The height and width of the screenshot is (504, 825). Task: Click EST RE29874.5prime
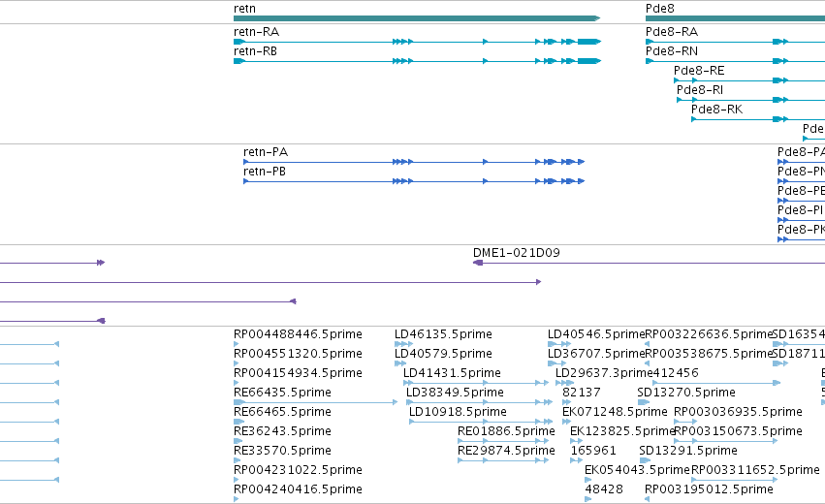click(506, 451)
